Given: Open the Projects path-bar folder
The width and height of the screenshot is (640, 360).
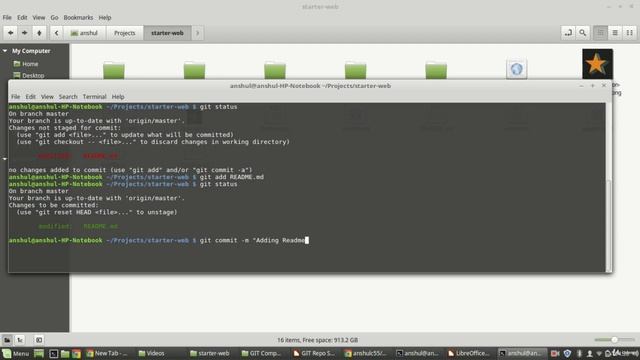Looking at the screenshot, I should tap(124, 33).
